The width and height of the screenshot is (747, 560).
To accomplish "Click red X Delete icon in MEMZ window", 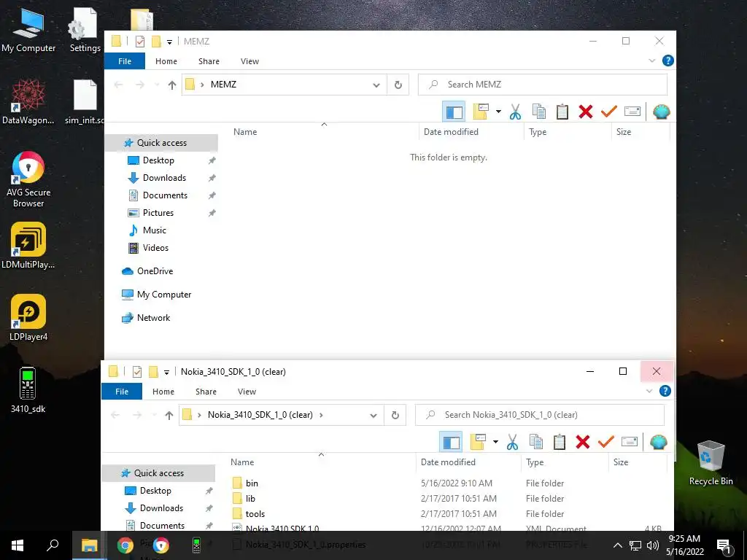I will click(x=586, y=112).
